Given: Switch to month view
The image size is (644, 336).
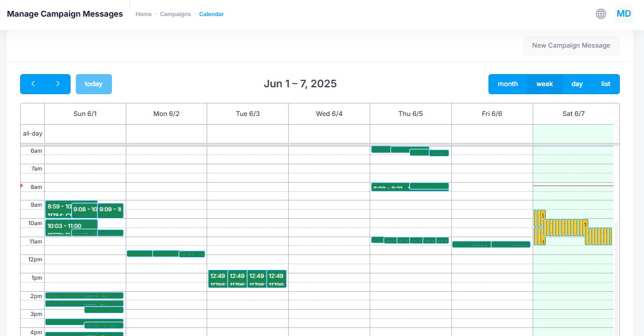Looking at the screenshot, I should coord(507,84).
